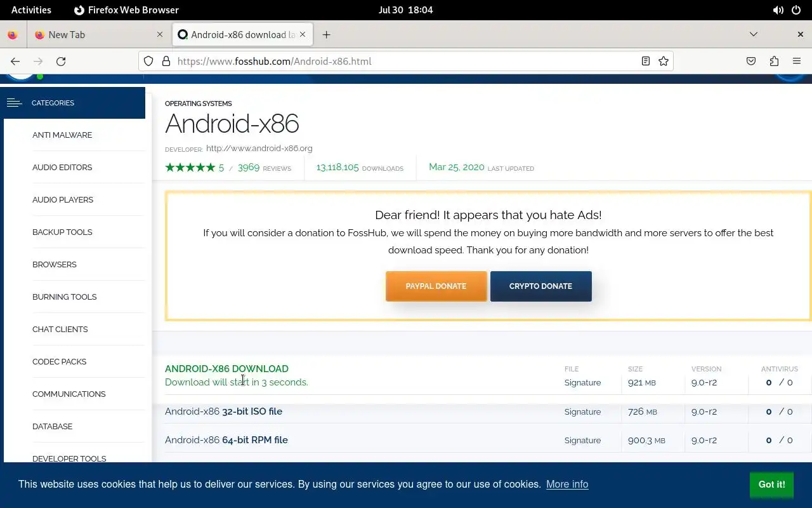Image resolution: width=812 pixels, height=508 pixels.
Task: Open Chat Clients category
Action: 60,330
